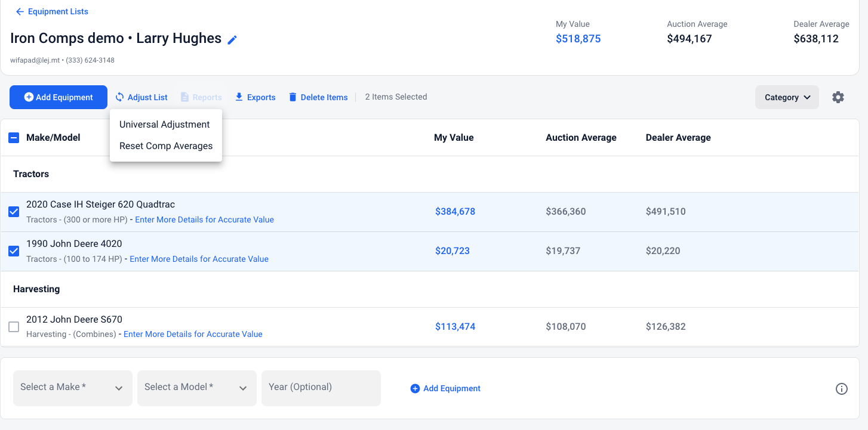The width and height of the screenshot is (868, 430).
Task: Toggle the select-all checkbox in the header
Action: pos(14,138)
